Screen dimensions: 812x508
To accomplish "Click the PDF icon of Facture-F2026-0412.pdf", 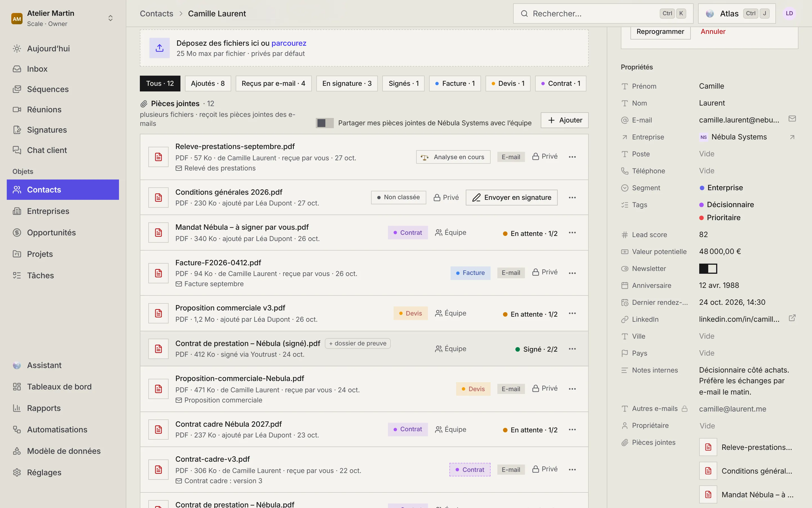I will (158, 273).
